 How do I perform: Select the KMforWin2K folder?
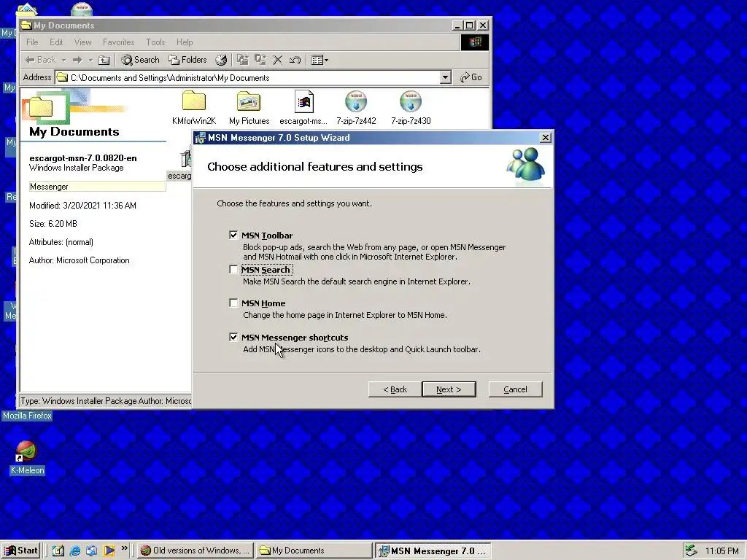click(x=194, y=108)
